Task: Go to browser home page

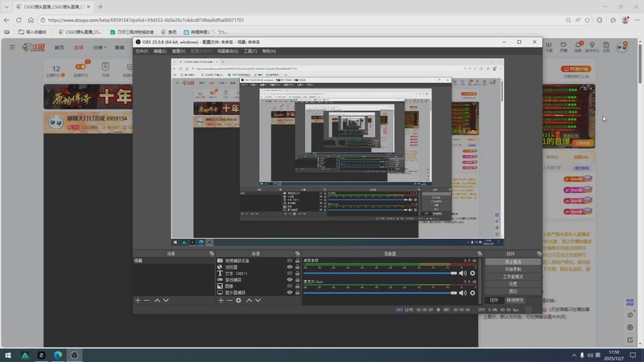Action: [x=31, y=19]
